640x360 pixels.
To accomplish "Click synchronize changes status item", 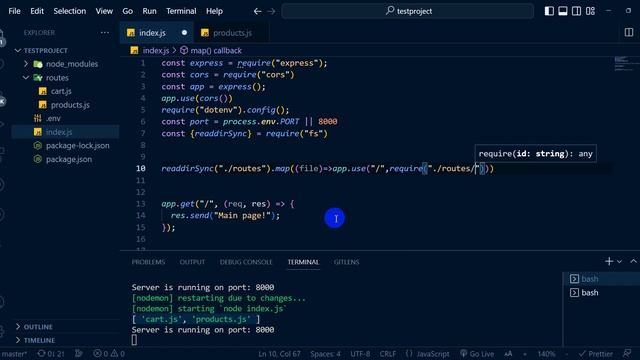I will tap(51, 354).
